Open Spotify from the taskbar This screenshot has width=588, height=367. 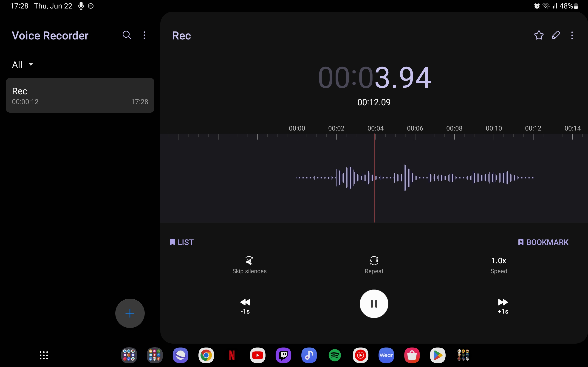tap(335, 355)
